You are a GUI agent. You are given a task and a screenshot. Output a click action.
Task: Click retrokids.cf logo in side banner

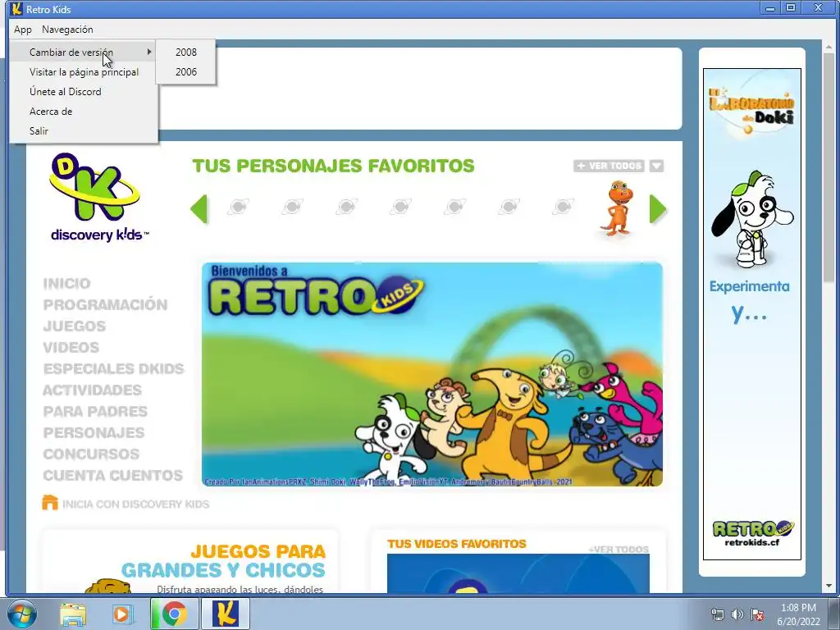pos(752,533)
